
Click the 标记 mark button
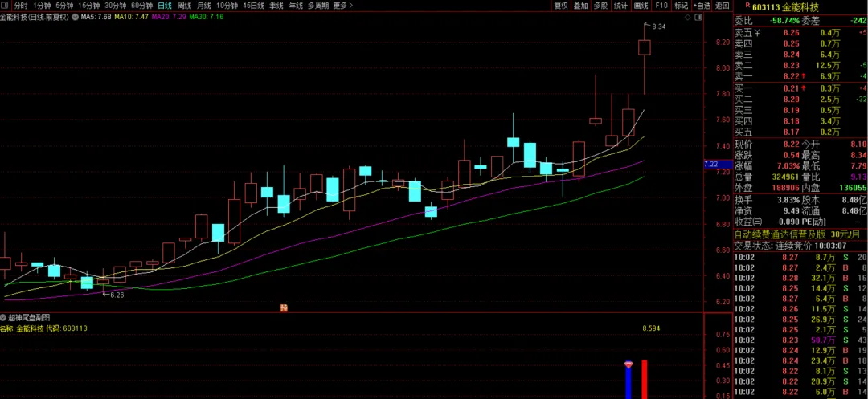coord(681,6)
